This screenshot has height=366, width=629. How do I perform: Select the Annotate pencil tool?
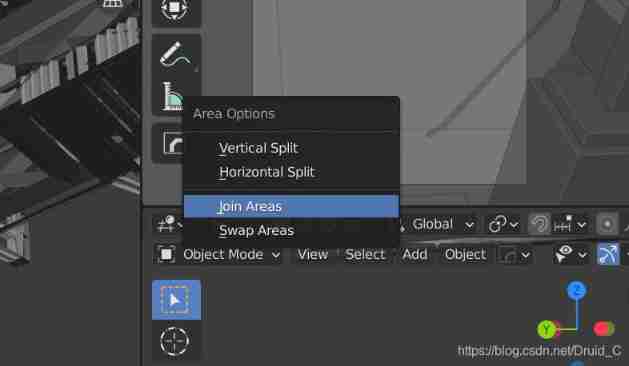pyautogui.click(x=176, y=54)
